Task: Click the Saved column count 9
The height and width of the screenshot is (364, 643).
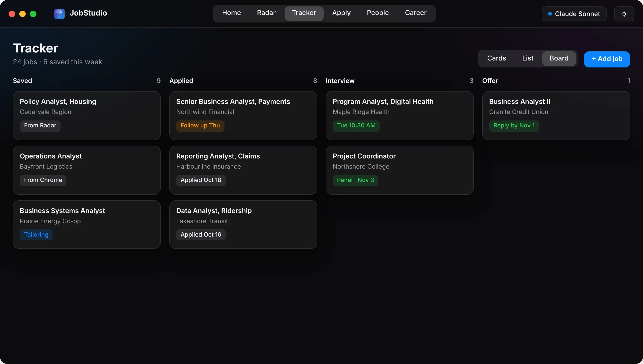Action: [159, 81]
